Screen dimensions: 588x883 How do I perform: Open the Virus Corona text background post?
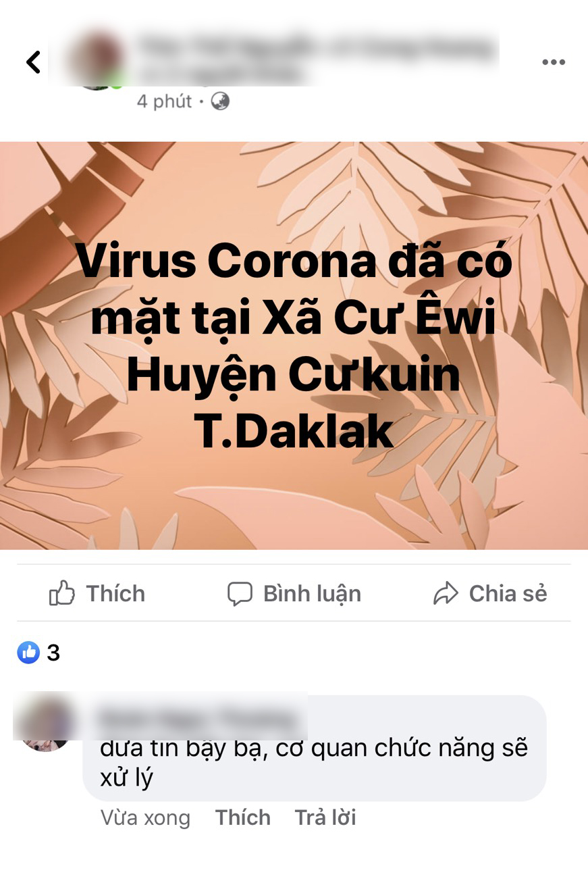pos(294,345)
